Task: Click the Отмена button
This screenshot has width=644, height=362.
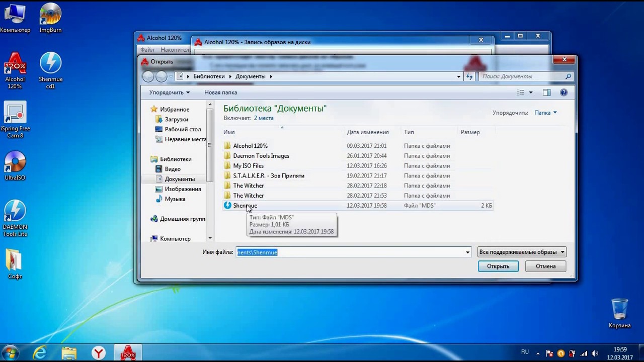Action: [545, 266]
